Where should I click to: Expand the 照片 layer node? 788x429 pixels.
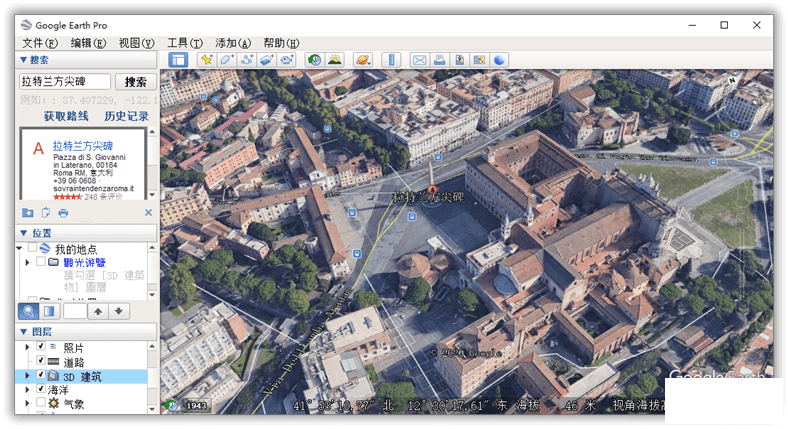[28, 347]
